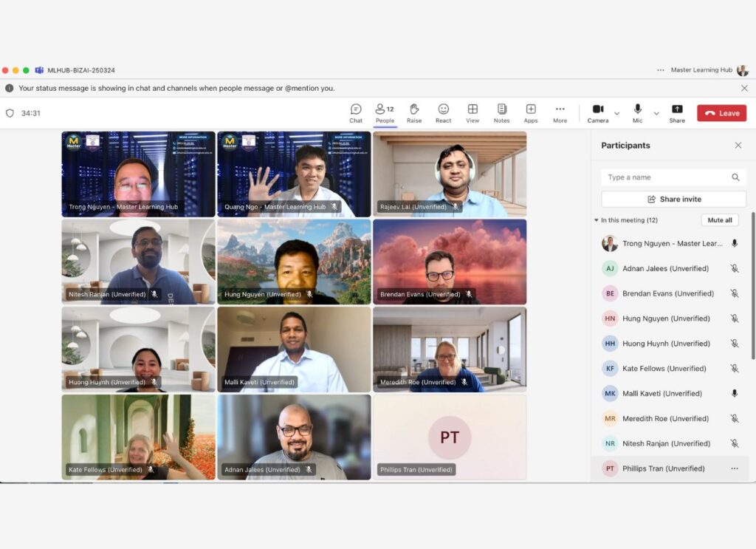Select Nitesh Ranjan video tile

(x=138, y=262)
